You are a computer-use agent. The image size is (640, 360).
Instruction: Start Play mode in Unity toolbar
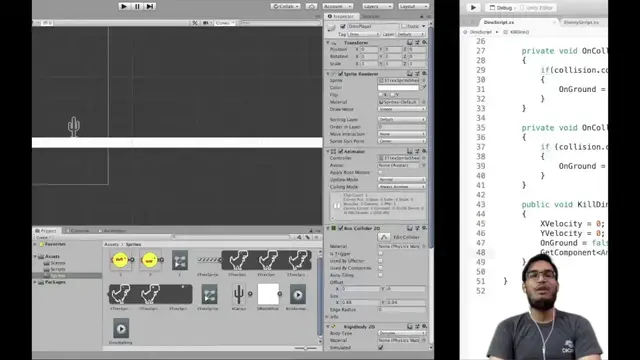(x=124, y=6)
